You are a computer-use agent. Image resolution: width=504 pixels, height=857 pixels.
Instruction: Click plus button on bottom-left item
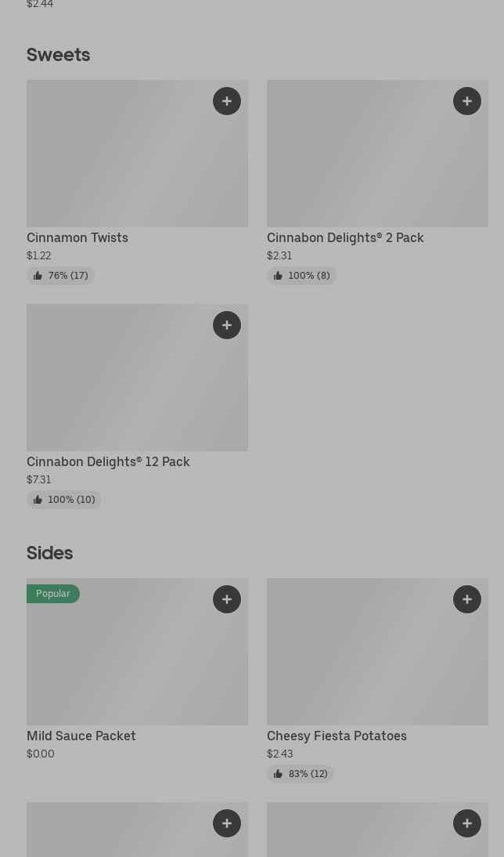point(227,823)
